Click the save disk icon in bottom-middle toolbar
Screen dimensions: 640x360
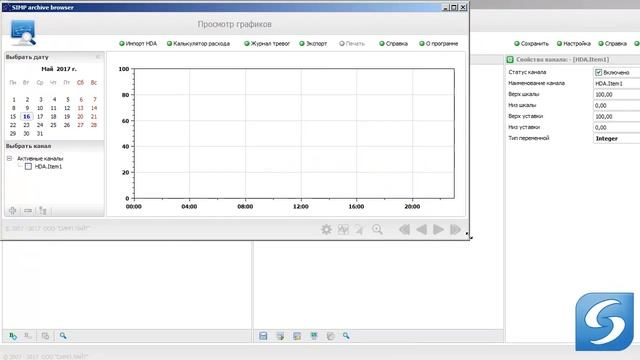263,336
